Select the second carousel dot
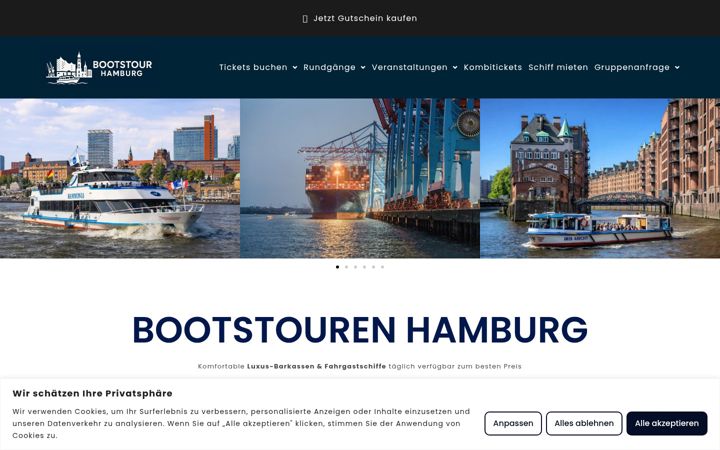720x450 pixels. [346, 267]
